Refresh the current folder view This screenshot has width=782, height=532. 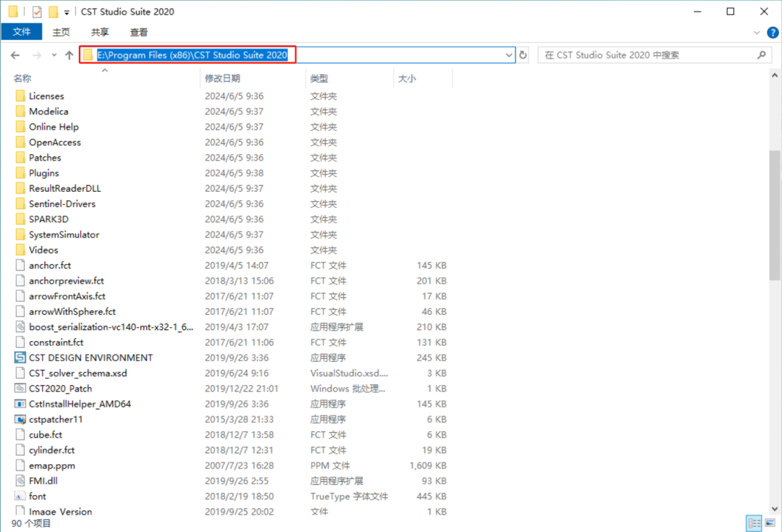pyautogui.click(x=524, y=55)
